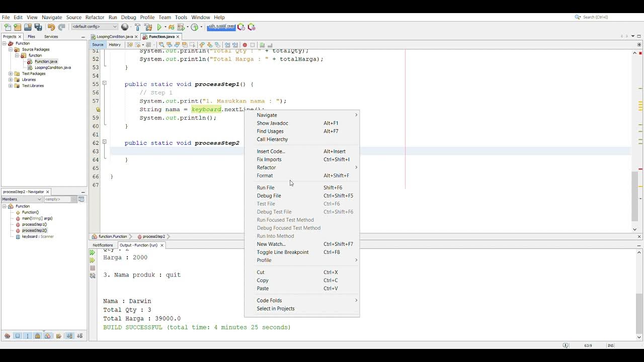The height and width of the screenshot is (362, 644).
Task: Click the Stop square in output panel
Action: pos(92,268)
